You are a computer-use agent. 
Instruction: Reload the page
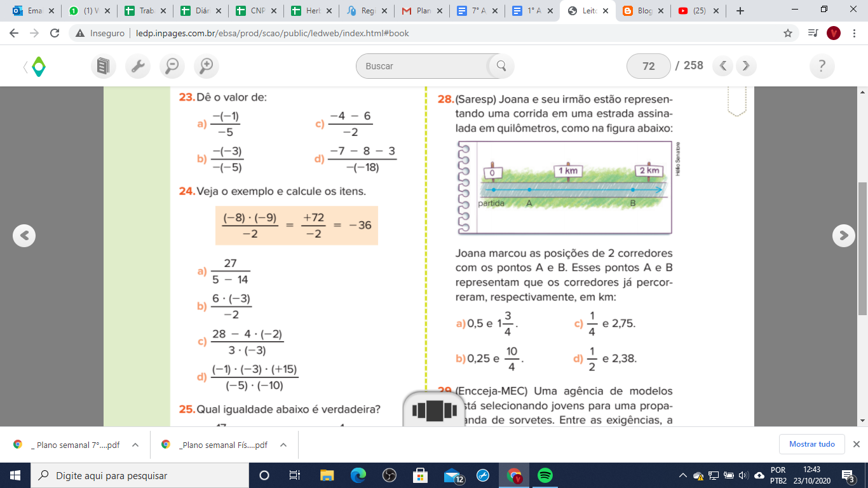[x=55, y=33]
